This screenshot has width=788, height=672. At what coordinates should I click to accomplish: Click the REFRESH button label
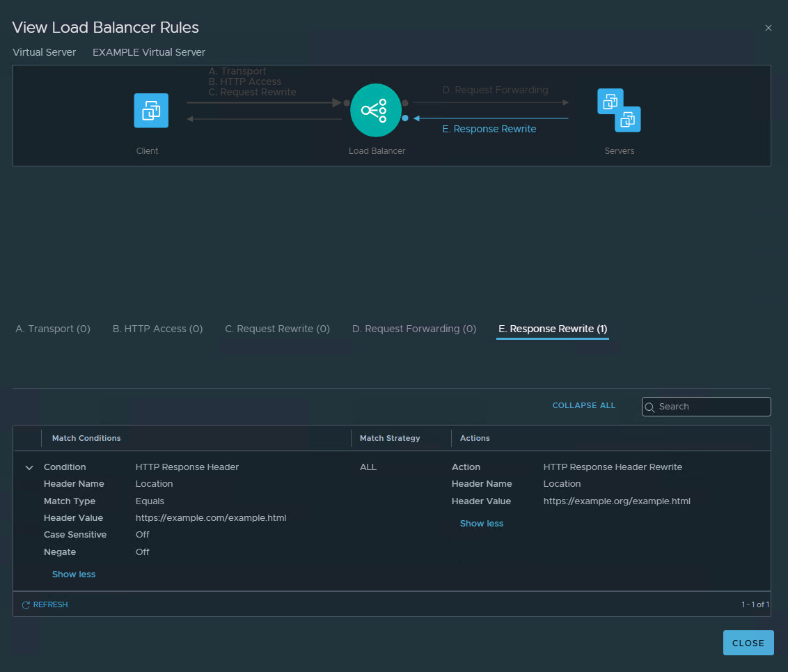50,605
